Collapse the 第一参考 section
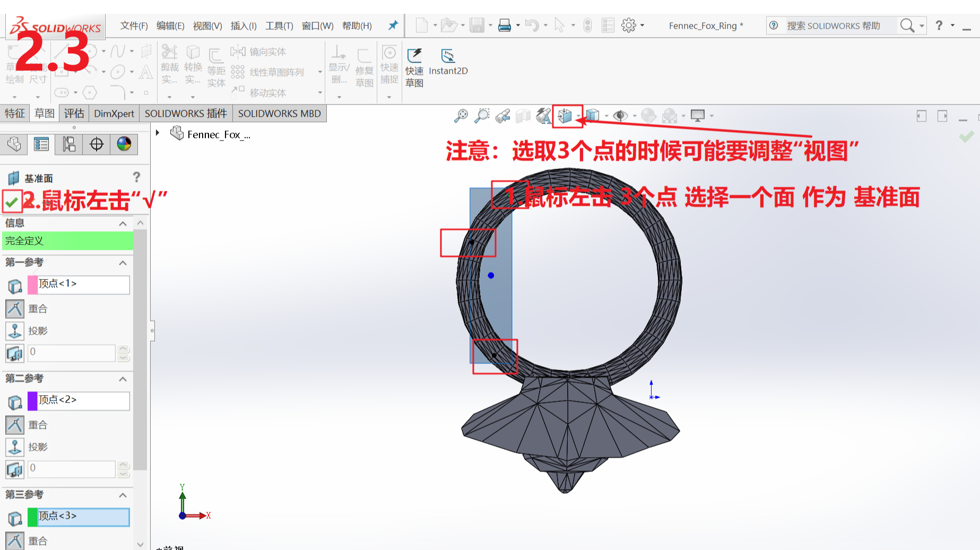The height and width of the screenshot is (550, 980). coord(123,264)
